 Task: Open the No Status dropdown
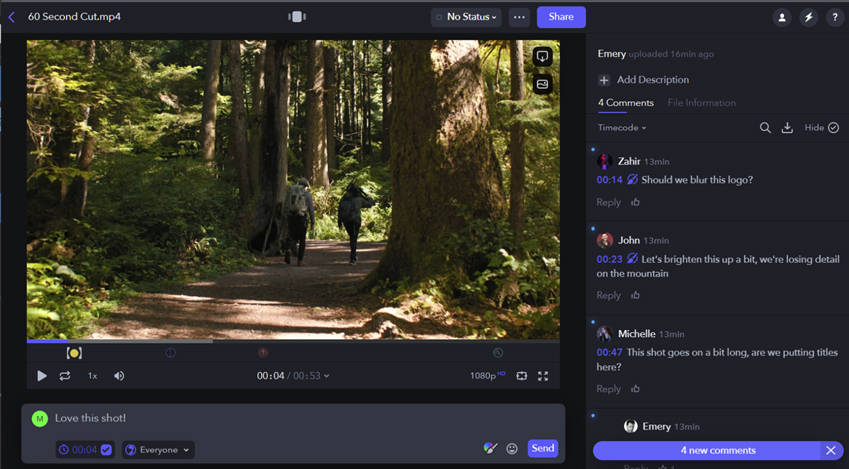466,17
